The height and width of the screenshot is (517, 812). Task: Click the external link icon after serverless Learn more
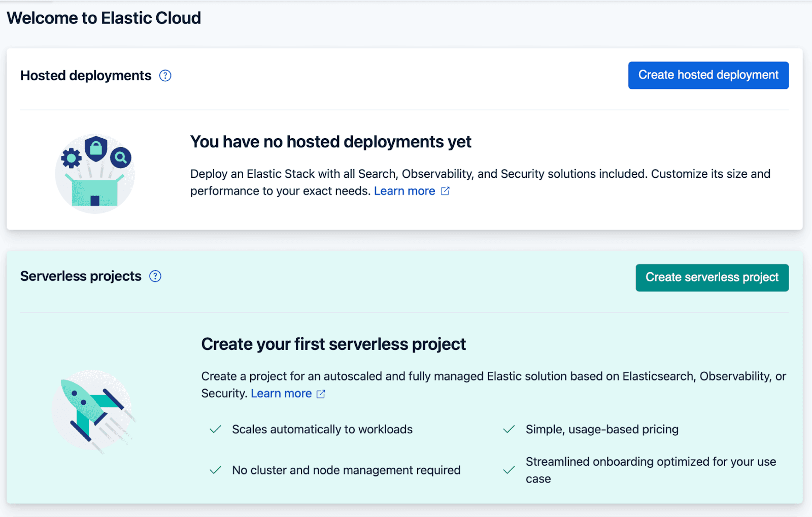(321, 393)
